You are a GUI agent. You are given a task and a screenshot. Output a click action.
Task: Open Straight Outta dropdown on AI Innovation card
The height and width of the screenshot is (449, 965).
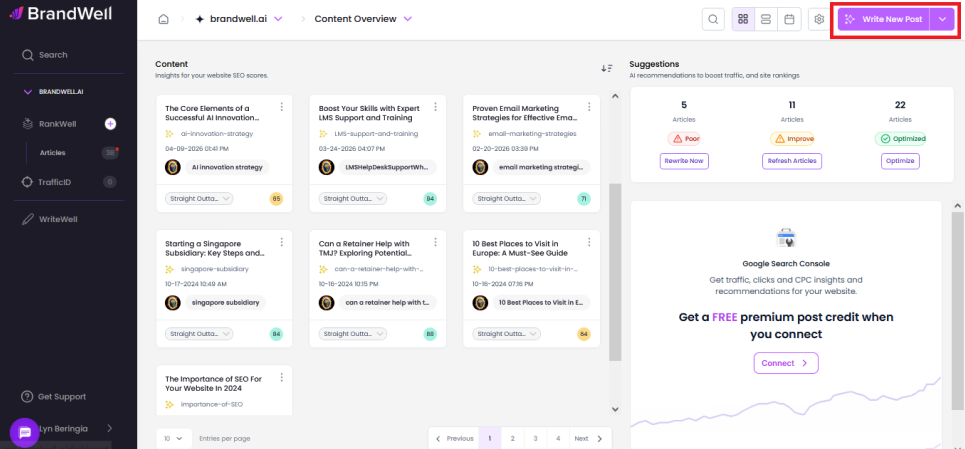(x=199, y=199)
